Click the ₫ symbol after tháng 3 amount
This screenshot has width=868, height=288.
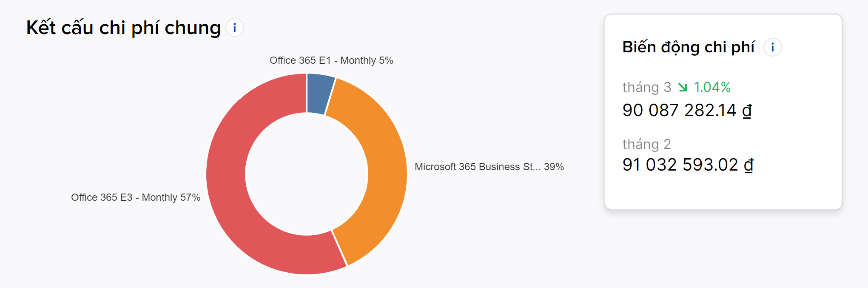[x=747, y=111]
